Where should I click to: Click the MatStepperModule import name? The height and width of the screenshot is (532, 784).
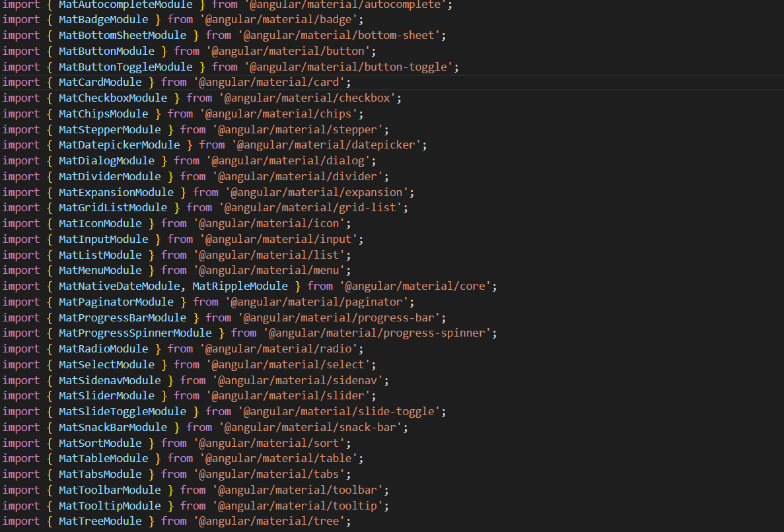[x=110, y=129]
